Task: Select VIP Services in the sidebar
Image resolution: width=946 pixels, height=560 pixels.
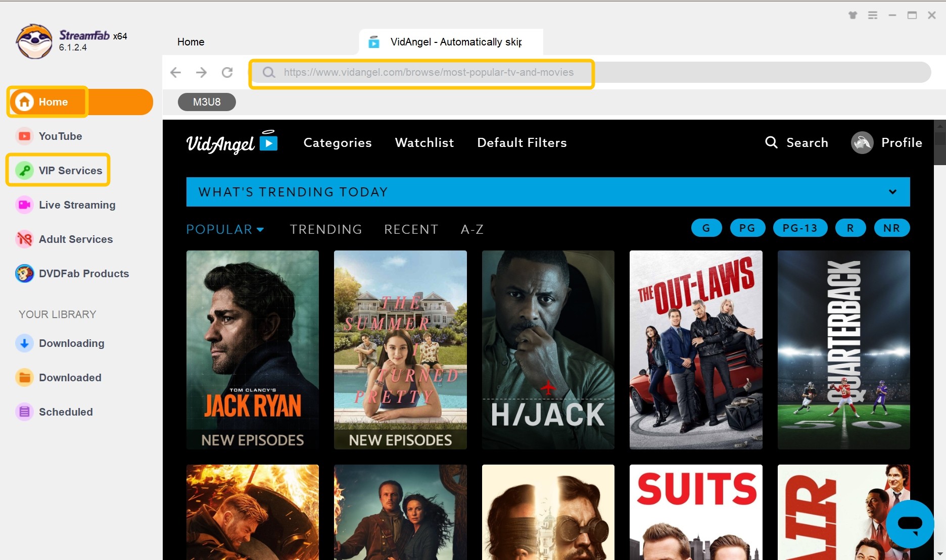Action: 70,170
